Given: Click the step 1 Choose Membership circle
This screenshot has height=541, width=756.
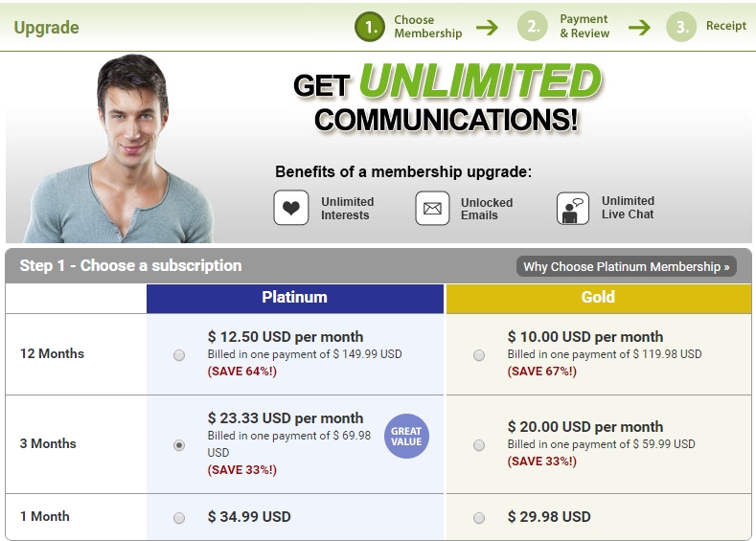Looking at the screenshot, I should (370, 27).
